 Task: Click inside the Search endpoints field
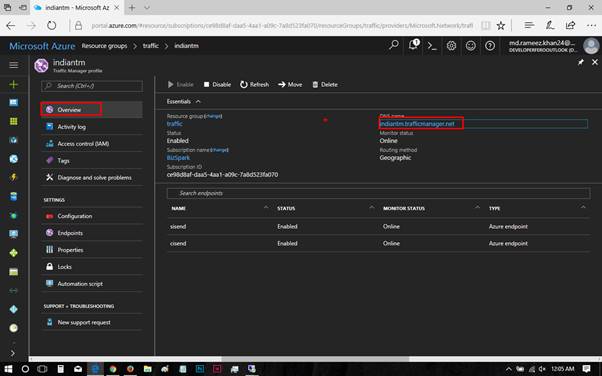click(379, 193)
